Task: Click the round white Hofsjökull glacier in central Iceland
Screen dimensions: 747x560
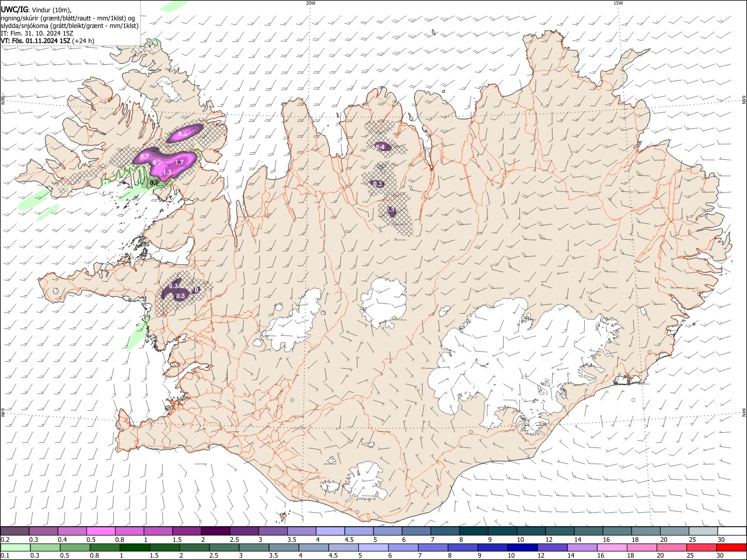Action: coord(383,303)
